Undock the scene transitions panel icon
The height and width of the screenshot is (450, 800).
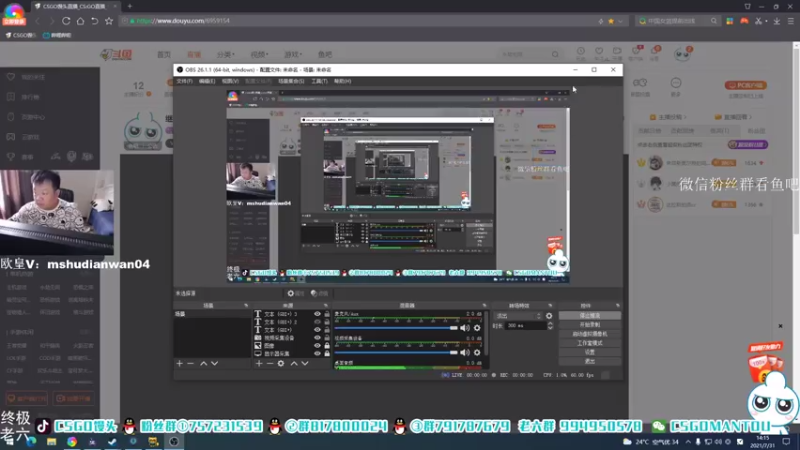550,306
